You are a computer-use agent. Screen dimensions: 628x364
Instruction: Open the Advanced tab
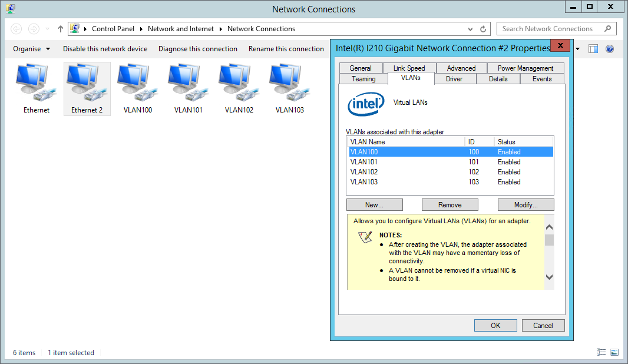pos(461,68)
